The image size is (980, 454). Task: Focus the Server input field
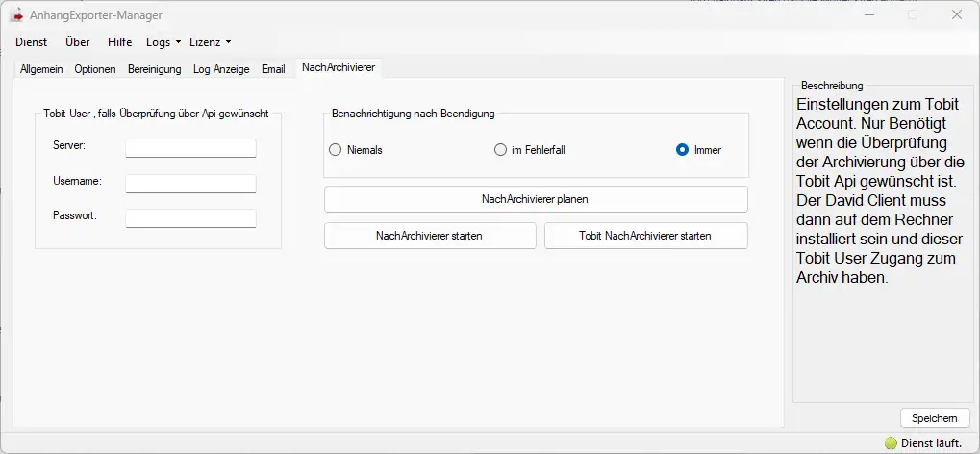click(190, 148)
